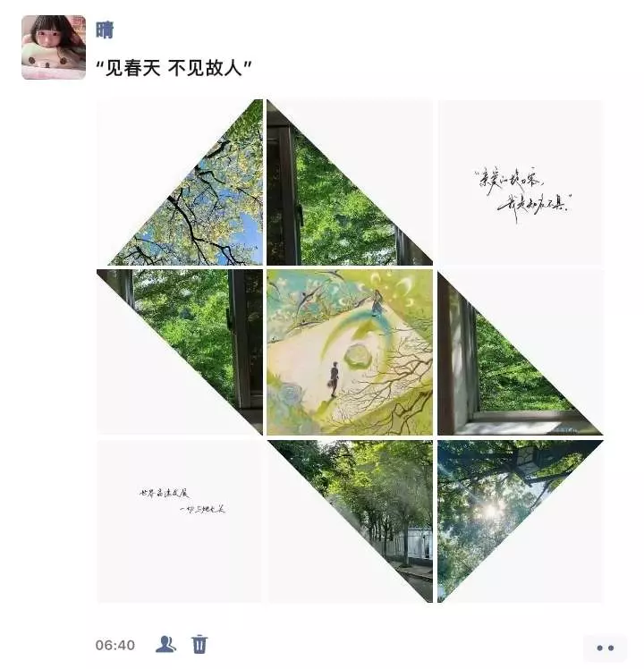Select the caption words 见春天

point(132,68)
